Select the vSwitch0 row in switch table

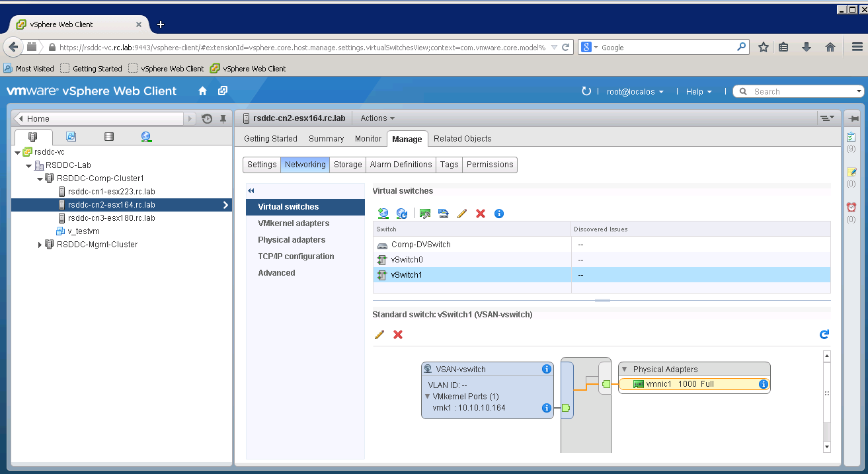coord(407,260)
